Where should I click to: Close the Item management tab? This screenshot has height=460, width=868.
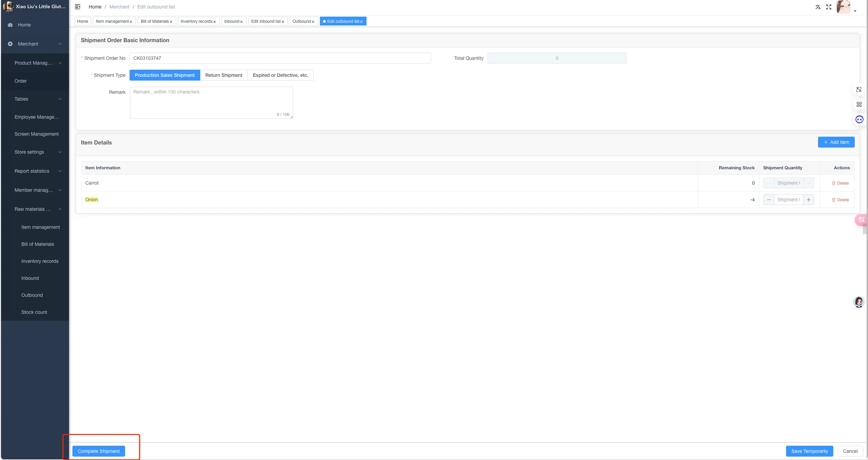click(131, 22)
